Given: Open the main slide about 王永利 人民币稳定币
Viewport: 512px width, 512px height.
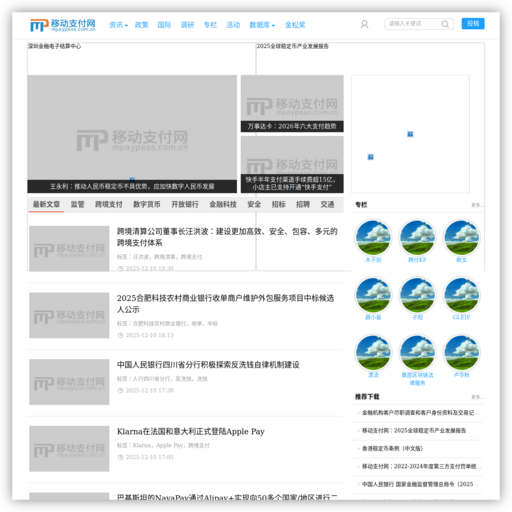Looking at the screenshot, I should (132, 134).
